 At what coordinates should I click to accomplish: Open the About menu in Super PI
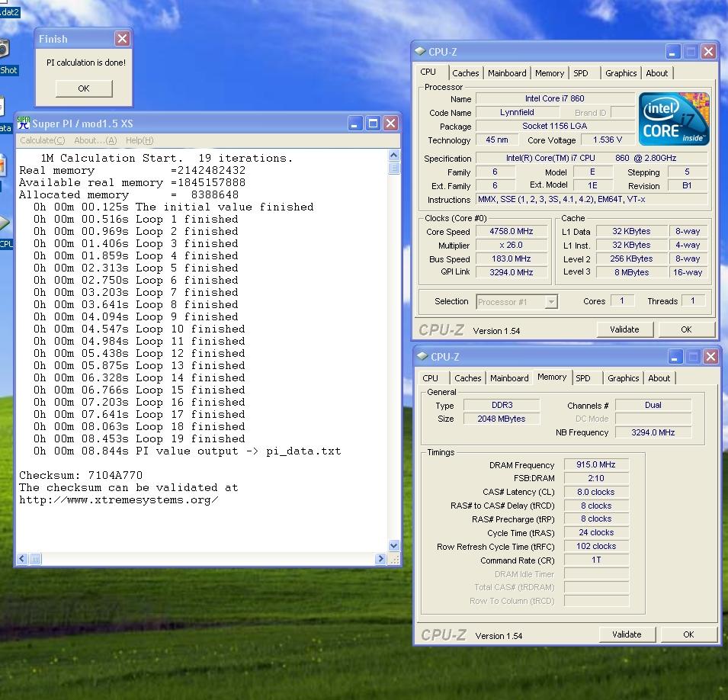point(95,140)
